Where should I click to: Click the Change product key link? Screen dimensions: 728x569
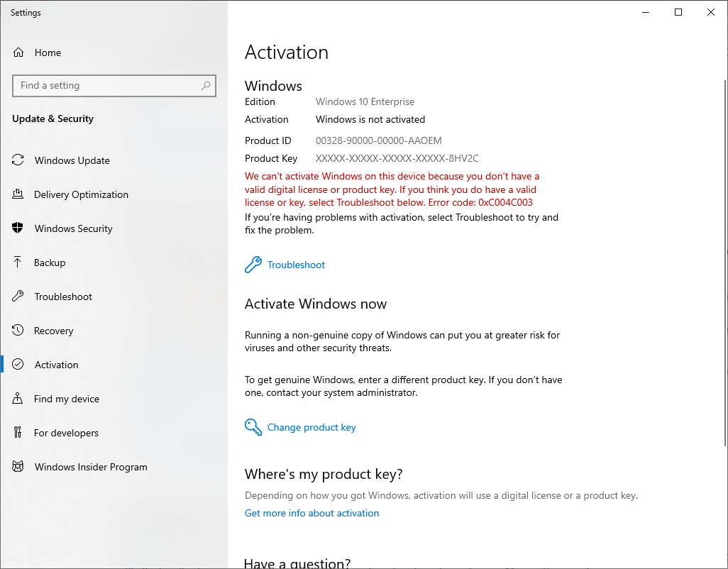pyautogui.click(x=311, y=427)
